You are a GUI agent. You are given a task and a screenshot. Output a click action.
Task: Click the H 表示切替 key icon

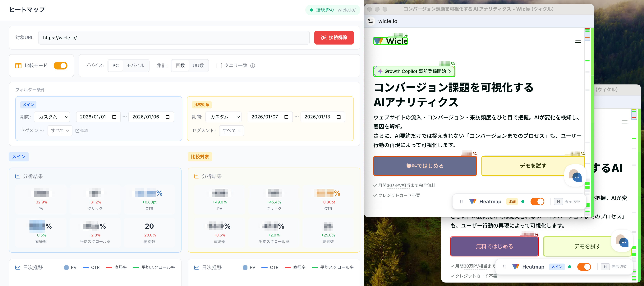pyautogui.click(x=558, y=202)
